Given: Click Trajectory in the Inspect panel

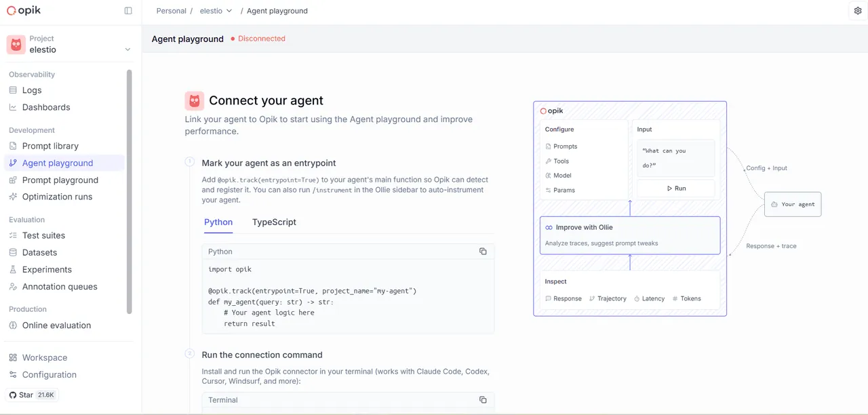Looking at the screenshot, I should tap(608, 298).
